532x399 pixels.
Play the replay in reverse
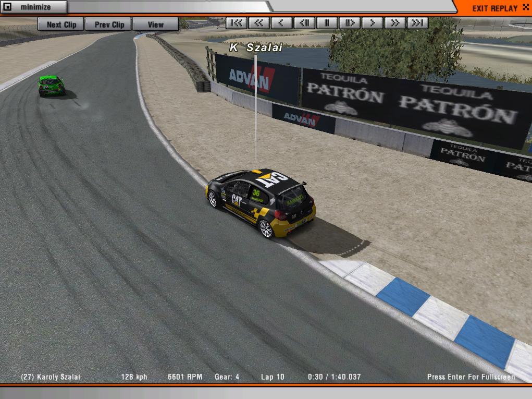click(x=281, y=23)
